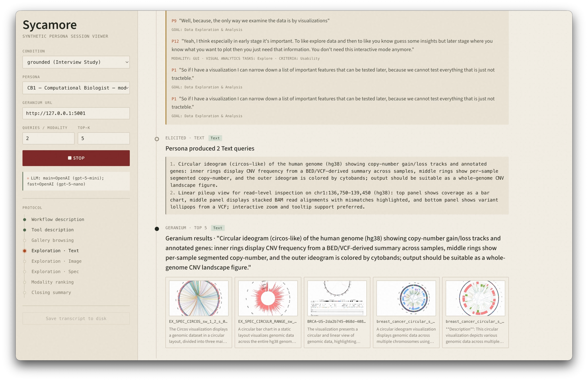The image size is (588, 381).
Task: Select Modality ranking protocol step
Action: click(x=52, y=282)
